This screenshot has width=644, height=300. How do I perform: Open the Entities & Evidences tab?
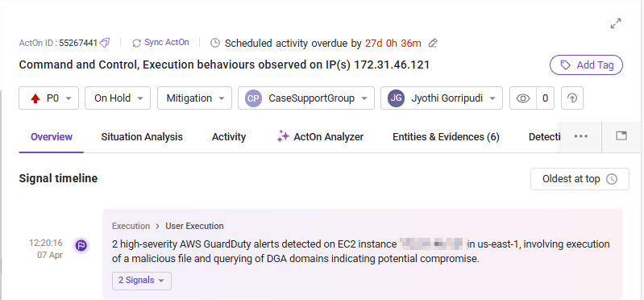446,137
